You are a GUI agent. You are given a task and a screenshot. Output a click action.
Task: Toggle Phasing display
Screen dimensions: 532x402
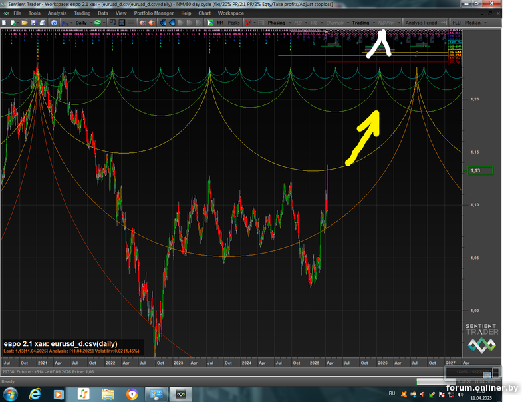(276, 23)
